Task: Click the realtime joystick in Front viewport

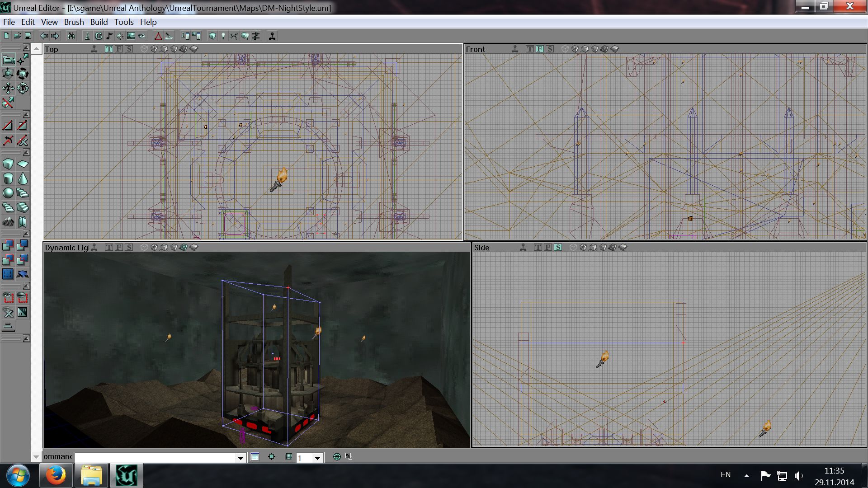Action: tap(514, 49)
